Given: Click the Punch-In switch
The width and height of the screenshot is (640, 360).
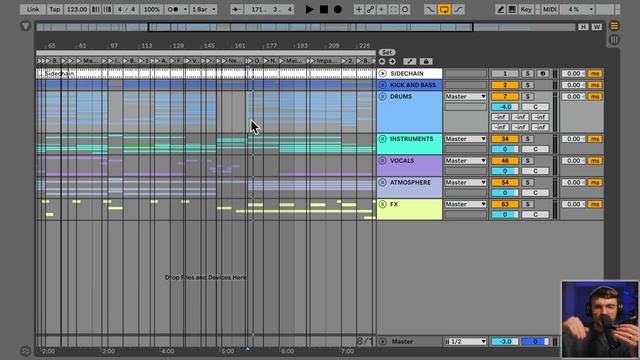Looking at the screenshot, I should click(430, 9).
